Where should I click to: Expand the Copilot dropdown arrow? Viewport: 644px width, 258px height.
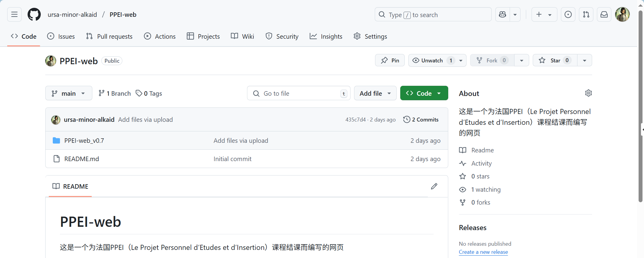[x=515, y=14]
